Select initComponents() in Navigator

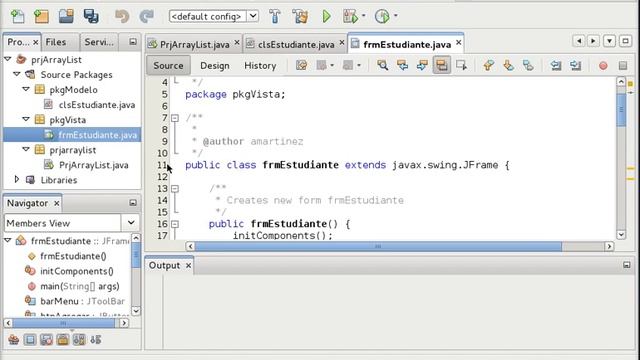click(76, 271)
